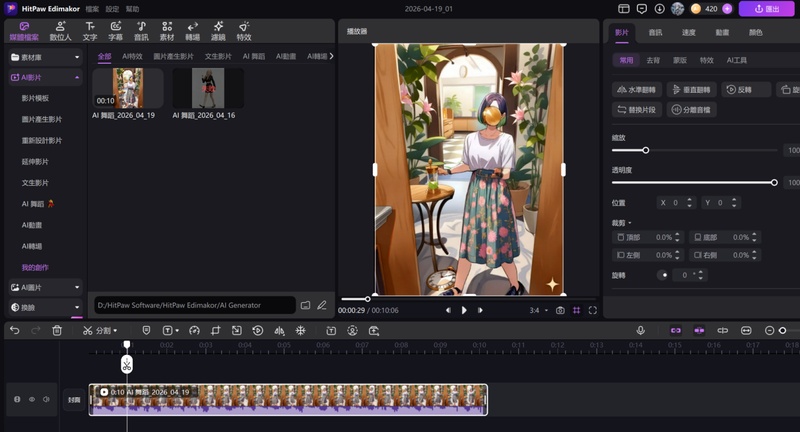The width and height of the screenshot is (800, 432).
Task: Toggle the purple link clips icon in timeline
Action: [676, 331]
